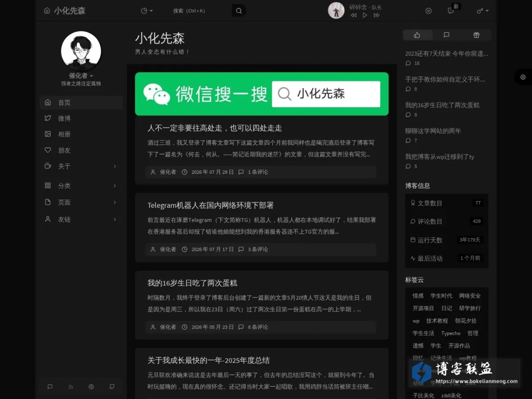This screenshot has width=532, height=399.
Task: Open post Telegram机器人在国内网络环境下部署
Action: click(211, 205)
